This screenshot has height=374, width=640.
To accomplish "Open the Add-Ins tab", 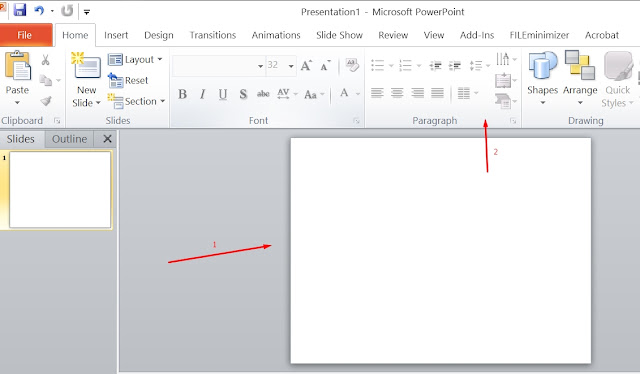I will tap(477, 35).
